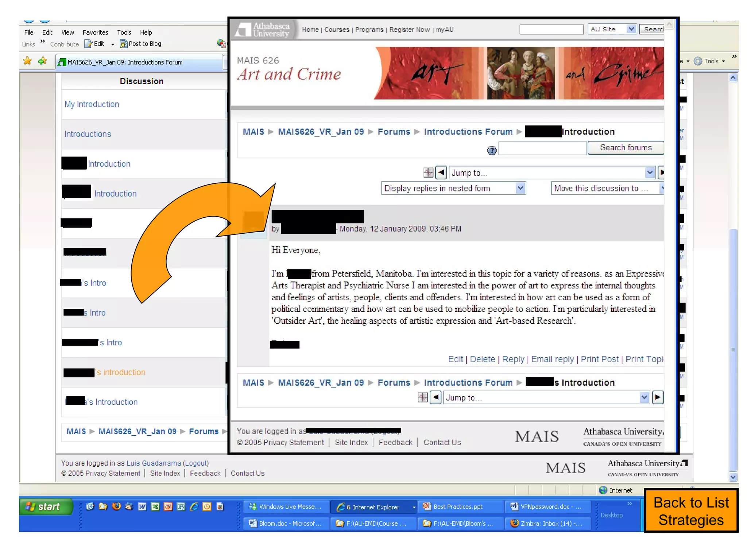Click the Favorites star icon in the browser toolbar
The width and height of the screenshot is (747, 560).
coord(27,61)
